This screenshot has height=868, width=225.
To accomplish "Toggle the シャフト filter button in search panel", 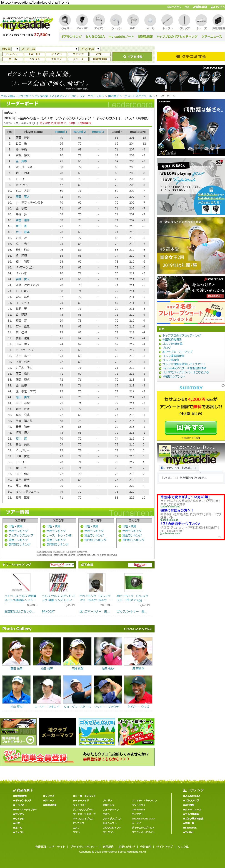I will click(34, 59).
